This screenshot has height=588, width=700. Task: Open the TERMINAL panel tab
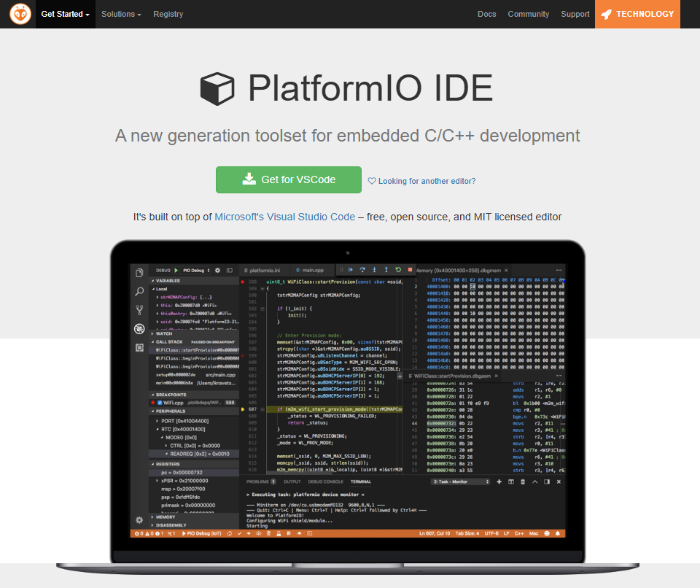[361, 481]
